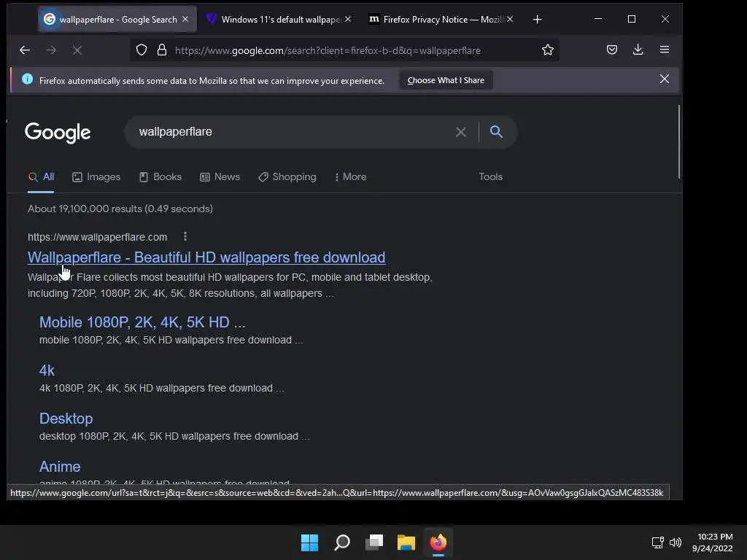Open a new tab with the plus button
Image resolution: width=747 pixels, height=560 pixels.
[538, 20]
